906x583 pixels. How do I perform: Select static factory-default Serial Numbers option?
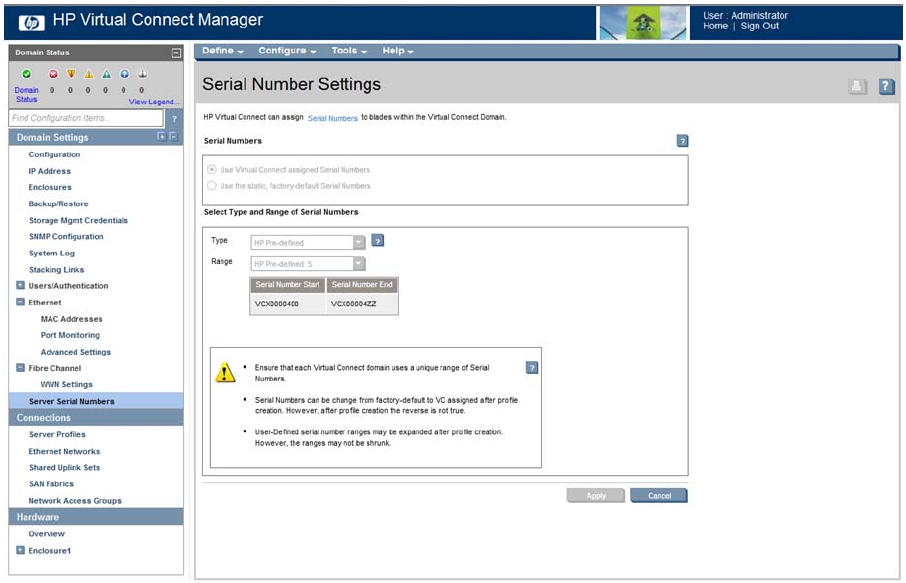(x=211, y=185)
